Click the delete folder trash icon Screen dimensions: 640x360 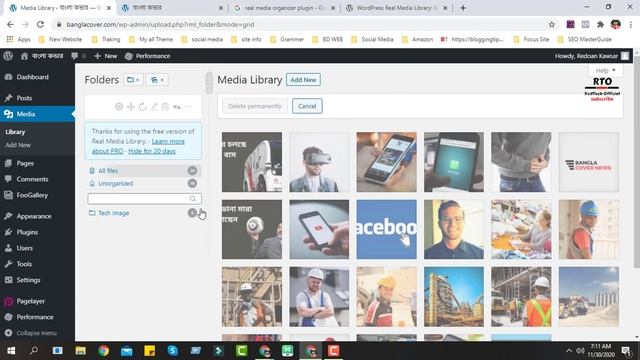click(165, 107)
